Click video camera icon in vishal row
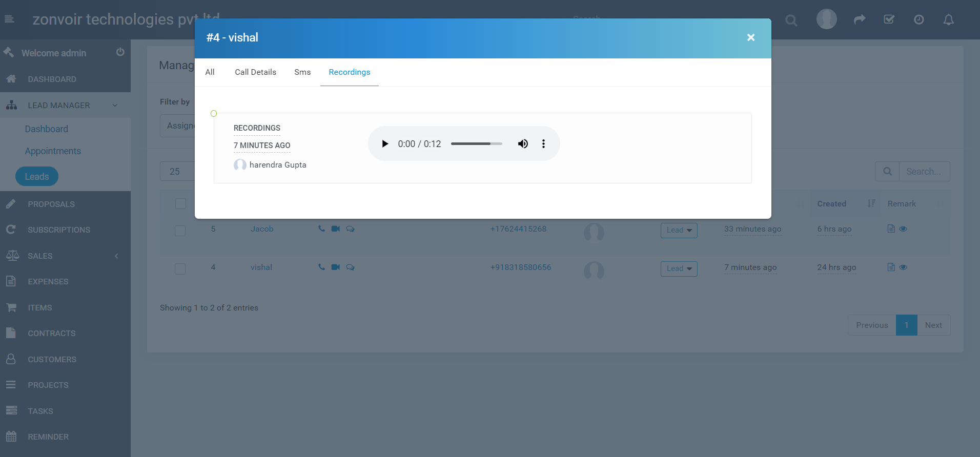980x457 pixels. tap(336, 267)
